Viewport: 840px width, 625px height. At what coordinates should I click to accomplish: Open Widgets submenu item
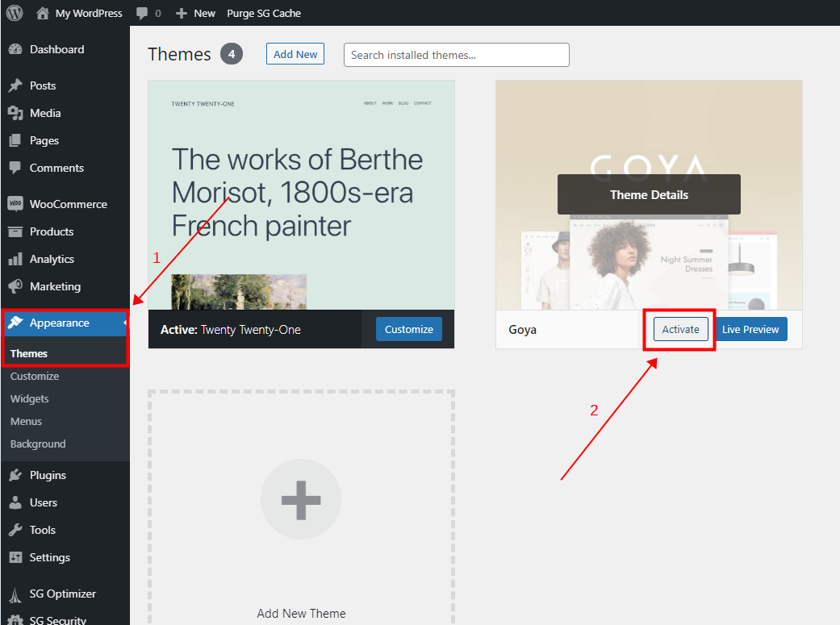click(x=30, y=399)
